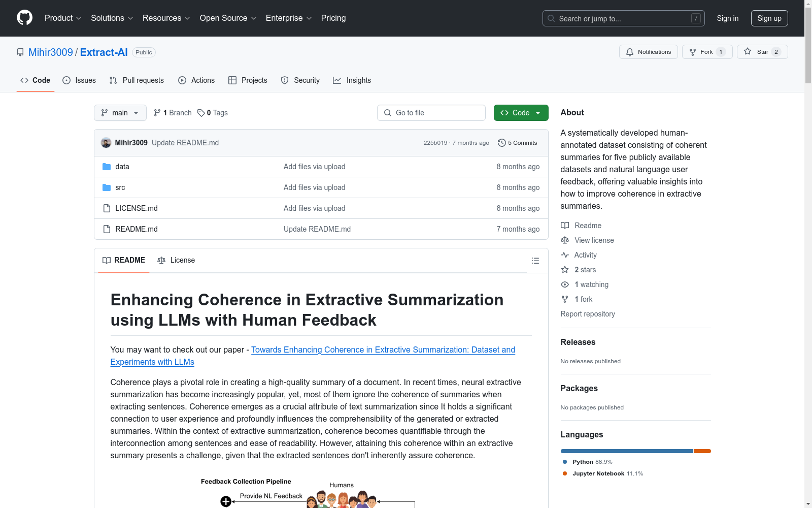Click the Notifications bell button
812x508 pixels.
point(649,52)
